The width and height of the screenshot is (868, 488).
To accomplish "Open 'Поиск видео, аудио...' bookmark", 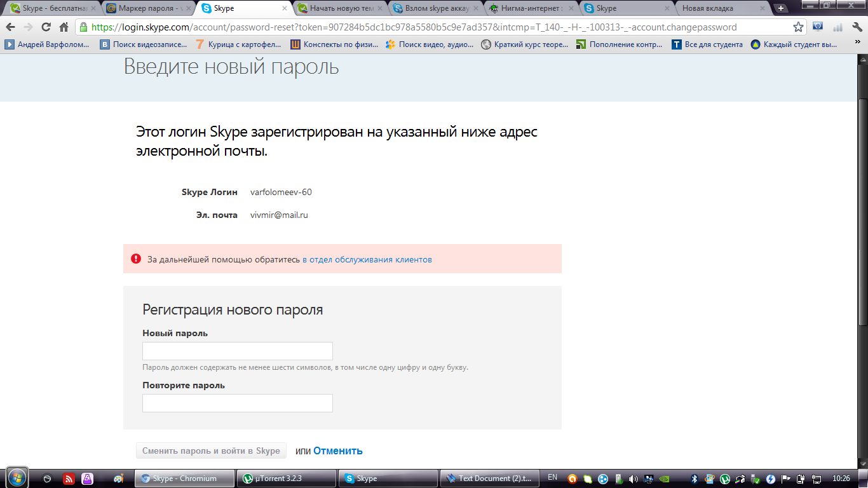I will (430, 44).
